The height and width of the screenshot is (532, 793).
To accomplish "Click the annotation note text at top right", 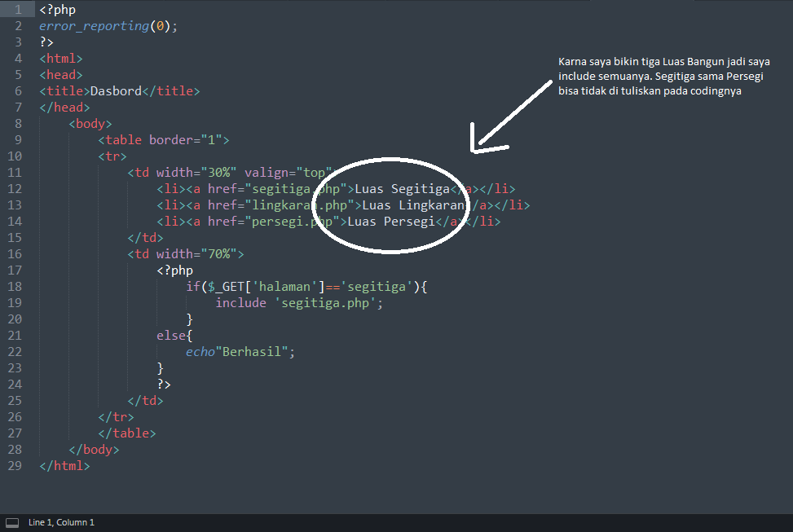I will [665, 74].
